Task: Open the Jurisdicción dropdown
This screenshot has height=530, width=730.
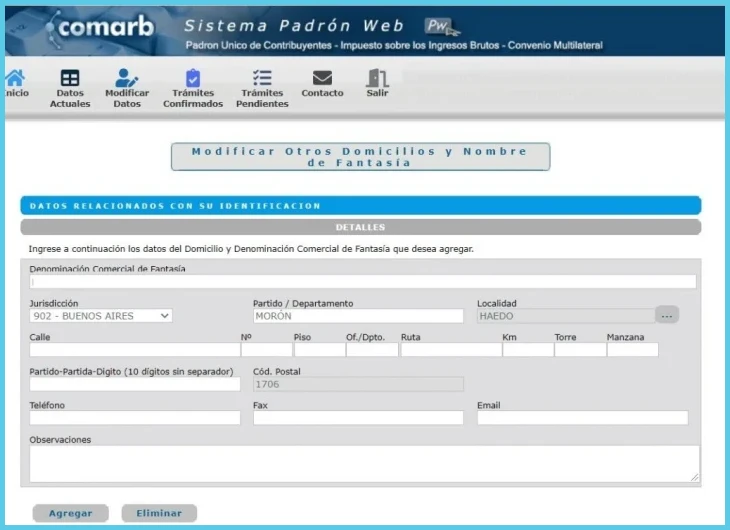Action: point(101,316)
